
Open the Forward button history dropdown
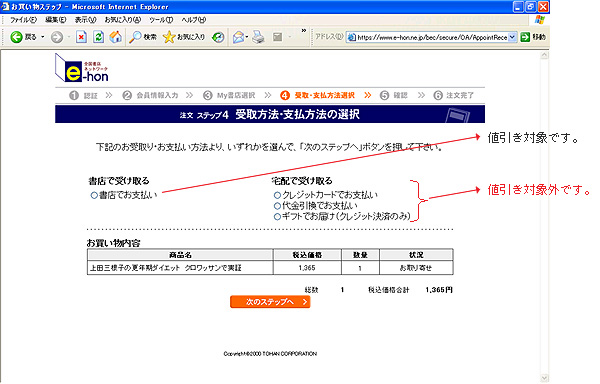tap(69, 37)
